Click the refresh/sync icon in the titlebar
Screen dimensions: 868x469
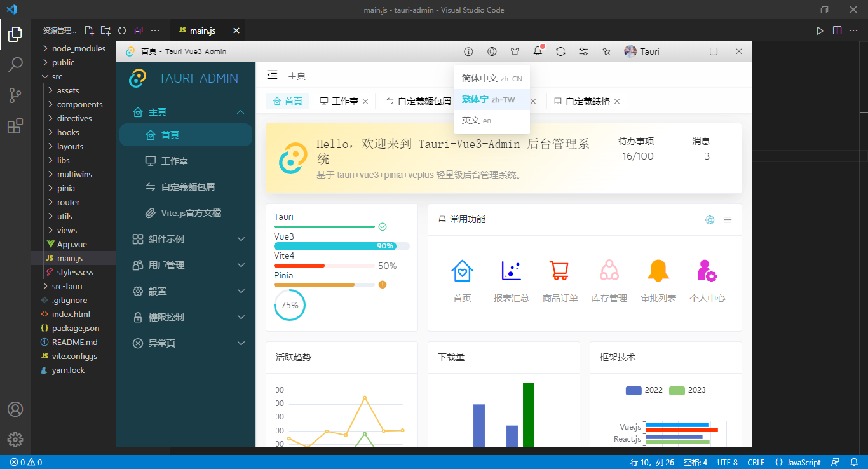click(x=560, y=51)
